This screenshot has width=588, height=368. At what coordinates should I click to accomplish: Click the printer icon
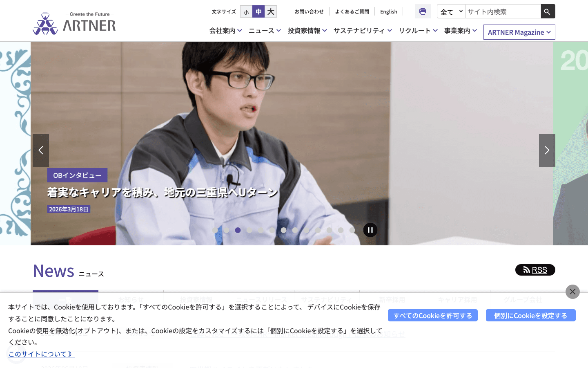[423, 11]
